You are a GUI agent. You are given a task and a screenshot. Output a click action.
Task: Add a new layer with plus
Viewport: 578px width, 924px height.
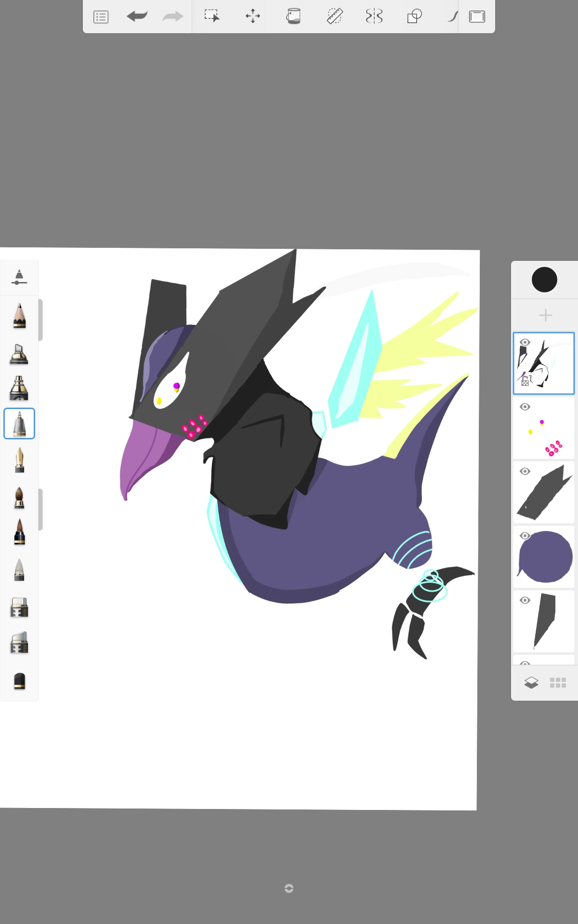(x=545, y=315)
